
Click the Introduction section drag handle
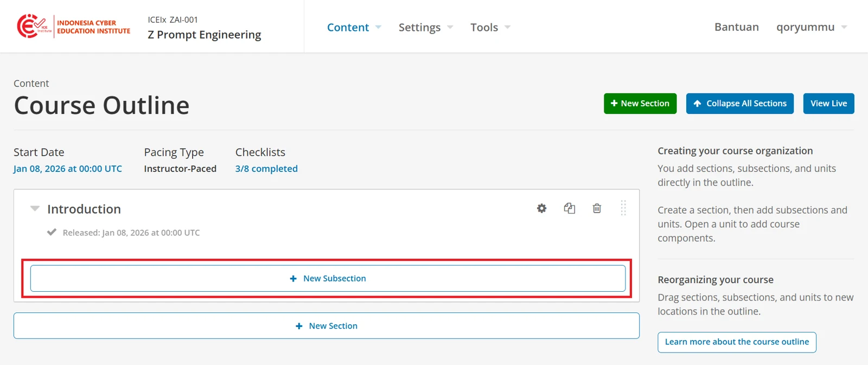623,208
